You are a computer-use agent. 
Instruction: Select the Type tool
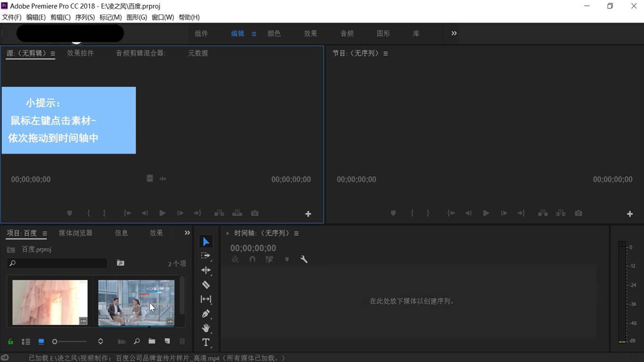coord(206,342)
